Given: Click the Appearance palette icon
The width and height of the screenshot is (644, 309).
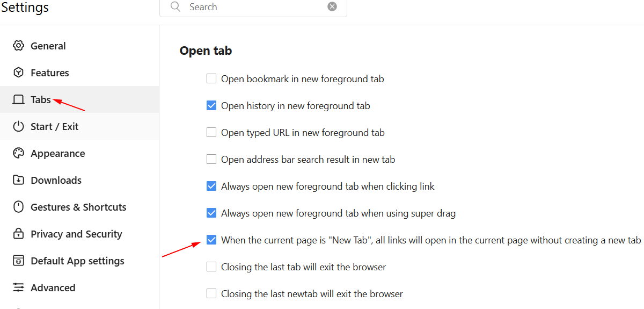Looking at the screenshot, I should tap(19, 153).
